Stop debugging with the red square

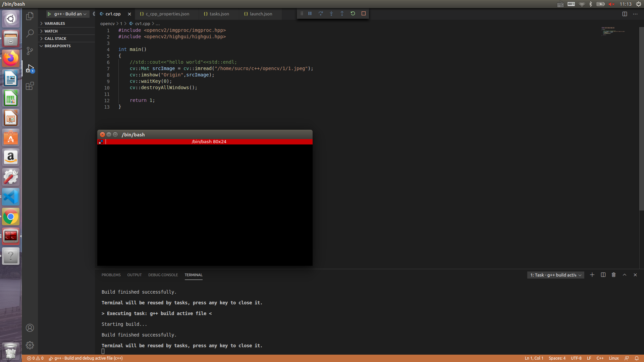364,13
